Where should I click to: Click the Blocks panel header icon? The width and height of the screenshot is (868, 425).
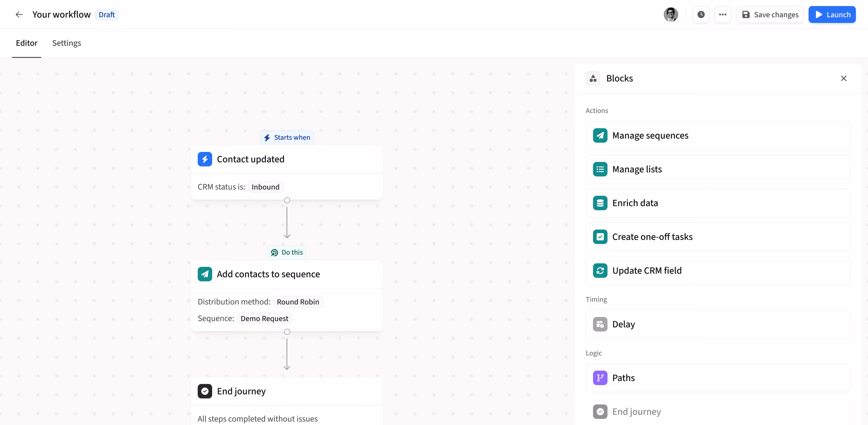click(x=593, y=78)
